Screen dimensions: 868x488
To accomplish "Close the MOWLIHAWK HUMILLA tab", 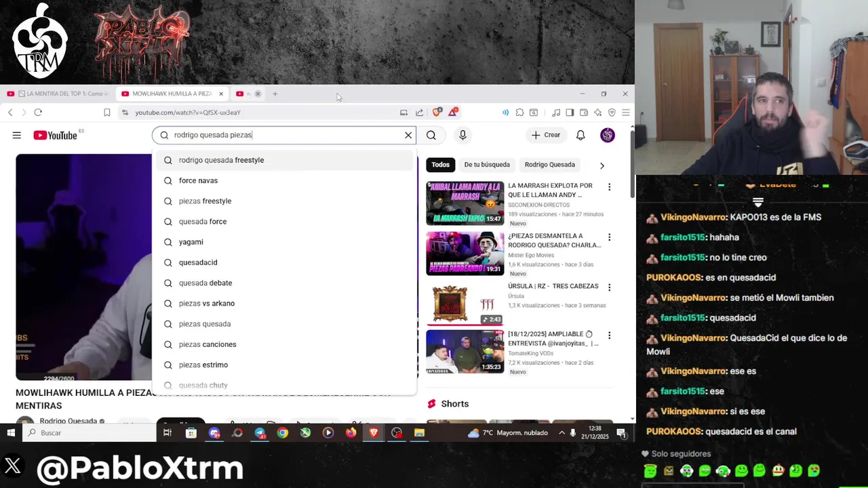I will tap(220, 94).
